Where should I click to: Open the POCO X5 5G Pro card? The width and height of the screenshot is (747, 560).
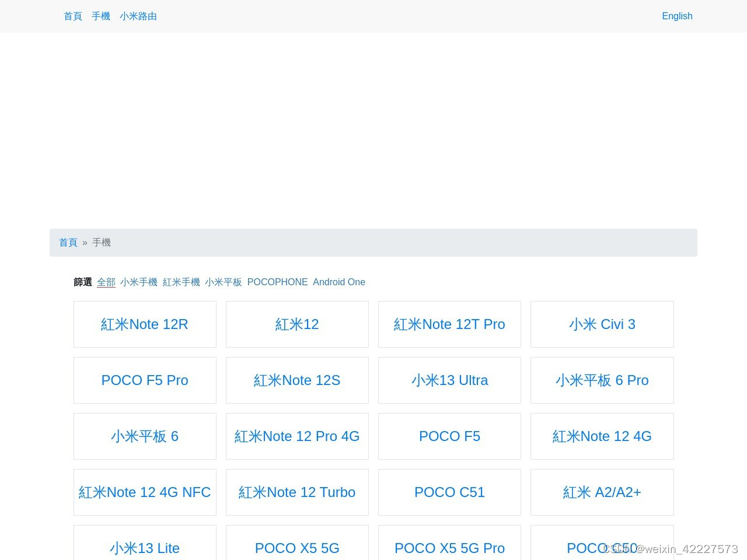coord(449,544)
